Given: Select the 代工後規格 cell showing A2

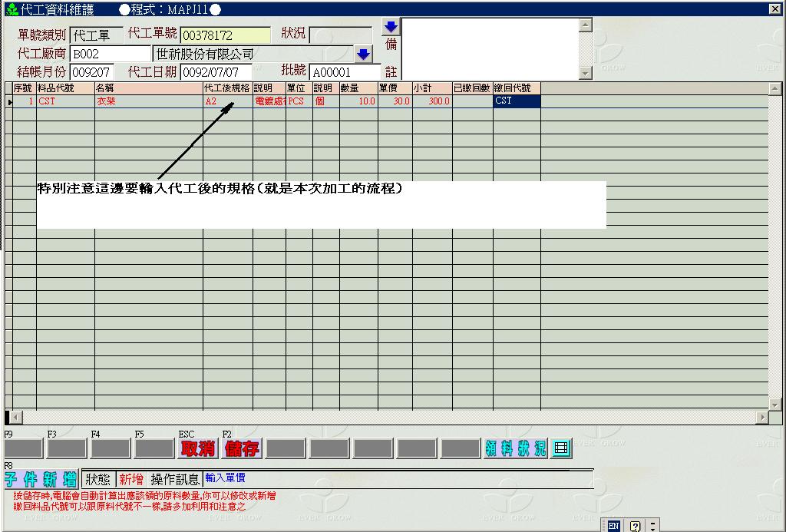Looking at the screenshot, I should coord(227,101).
